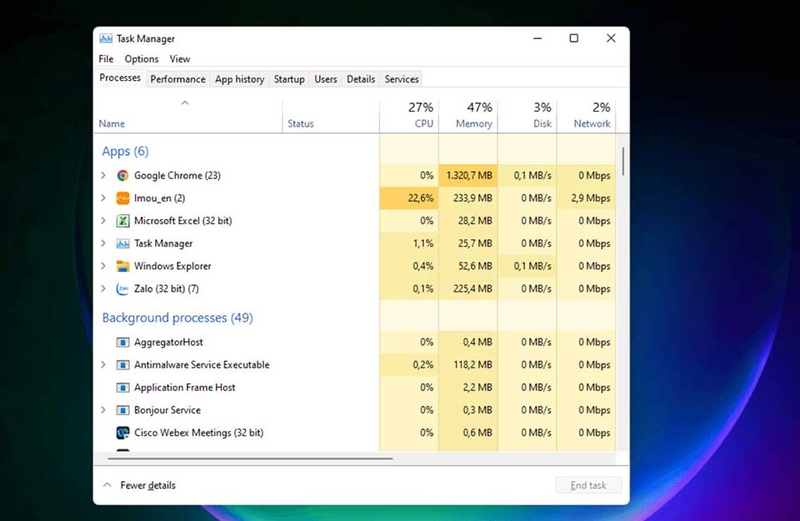Viewport: 800px width, 521px height.
Task: Expand the Zalo (32 bit) (7) group
Action: [x=104, y=289]
